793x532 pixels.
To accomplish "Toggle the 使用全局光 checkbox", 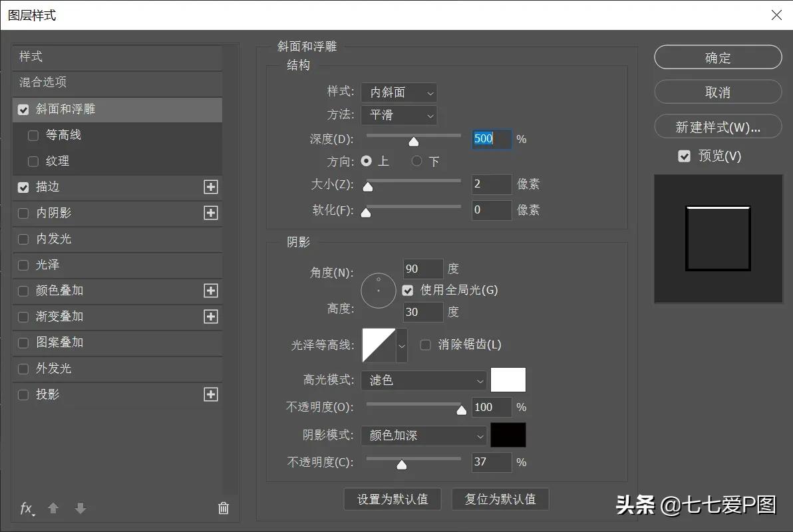I will point(408,291).
